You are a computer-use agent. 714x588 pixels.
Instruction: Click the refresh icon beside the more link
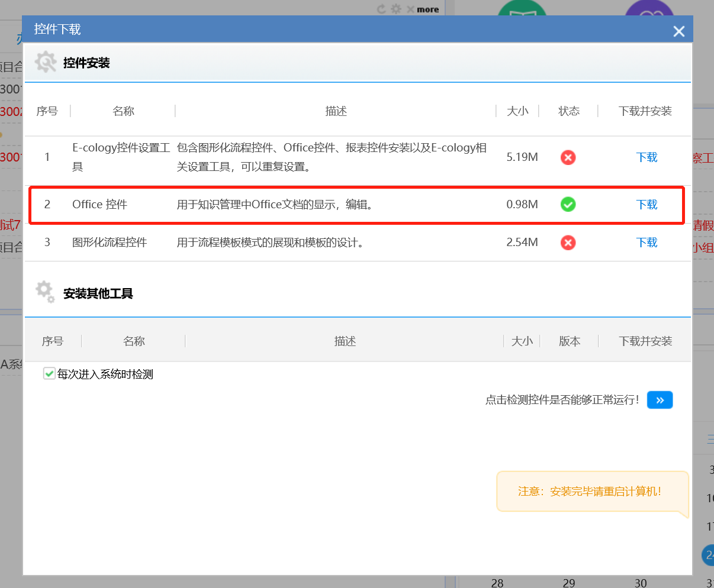pos(382,9)
